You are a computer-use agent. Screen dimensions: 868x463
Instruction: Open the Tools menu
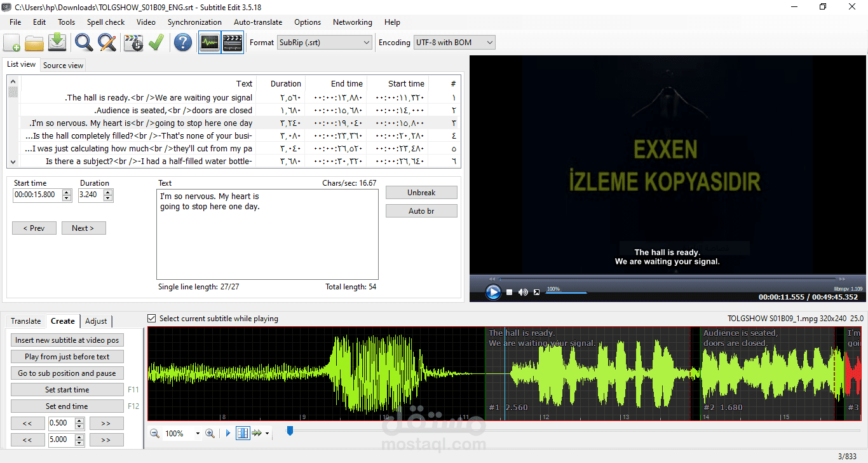pos(66,22)
